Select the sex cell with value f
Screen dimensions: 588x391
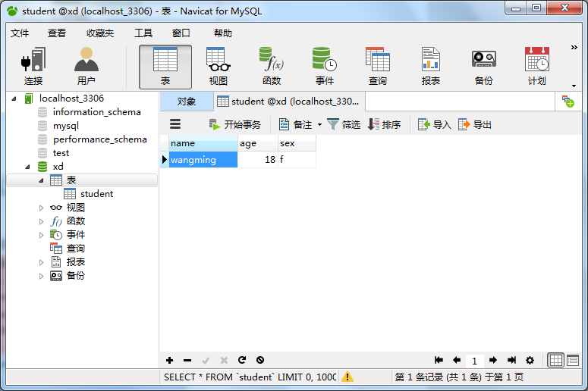(297, 160)
